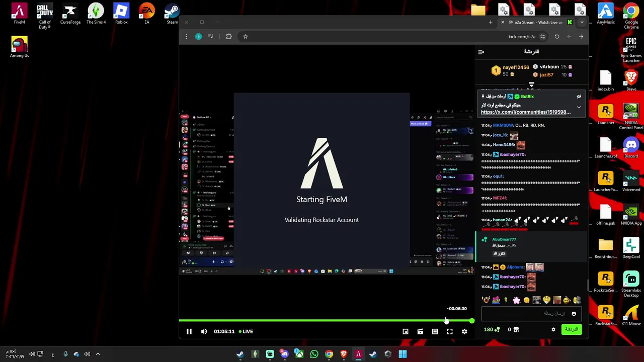Select the AnyMusic desktop icon
Viewport: 644px width, 362px height.
606,14
